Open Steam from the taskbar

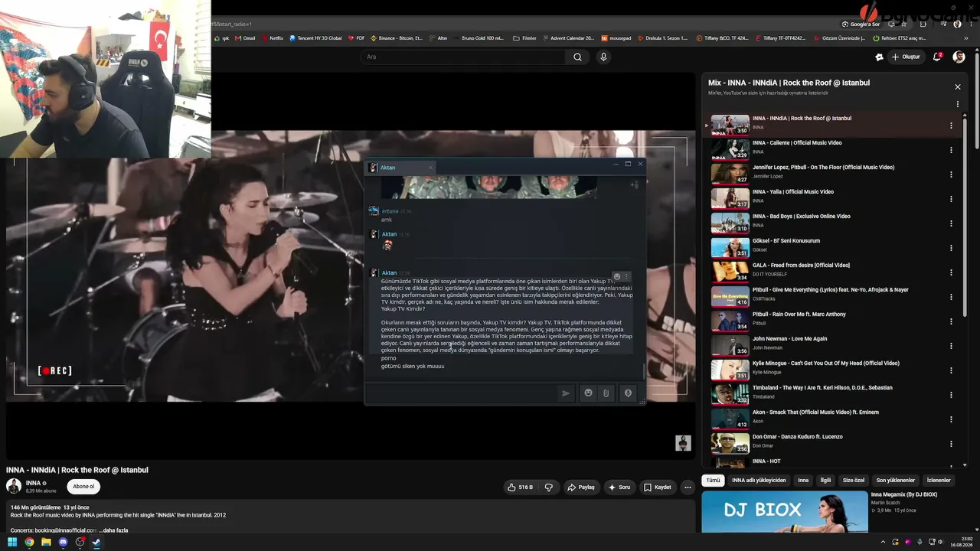96,543
